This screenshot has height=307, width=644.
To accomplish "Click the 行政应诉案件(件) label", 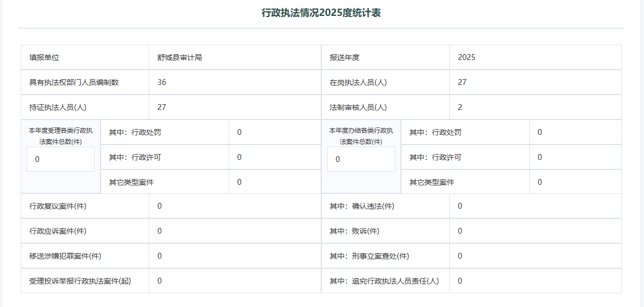I will point(58,231).
